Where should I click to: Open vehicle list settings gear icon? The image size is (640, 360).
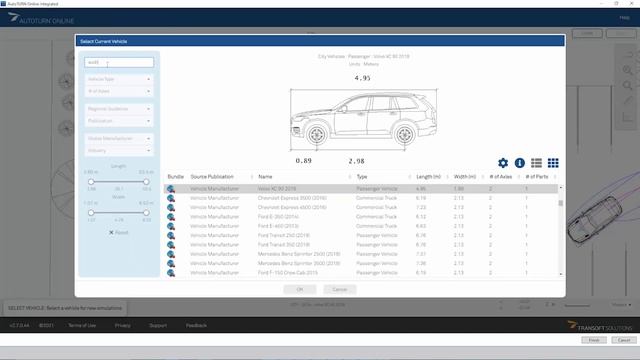503,163
